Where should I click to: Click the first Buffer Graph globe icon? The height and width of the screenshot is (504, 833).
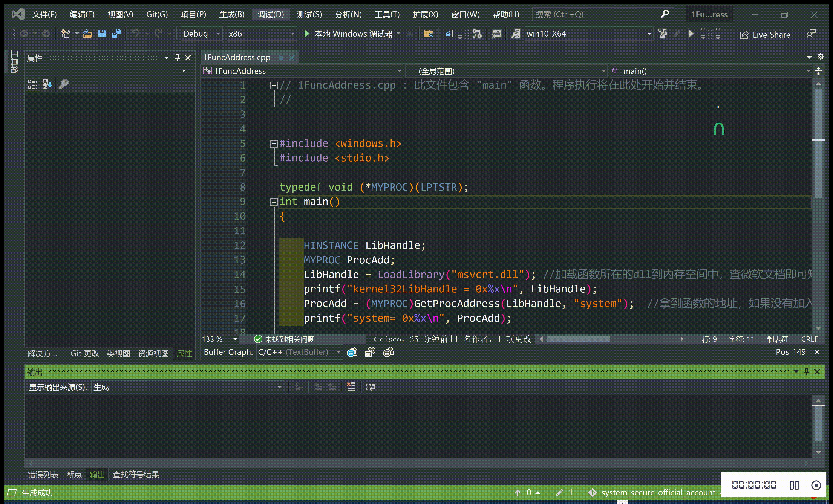(x=352, y=352)
